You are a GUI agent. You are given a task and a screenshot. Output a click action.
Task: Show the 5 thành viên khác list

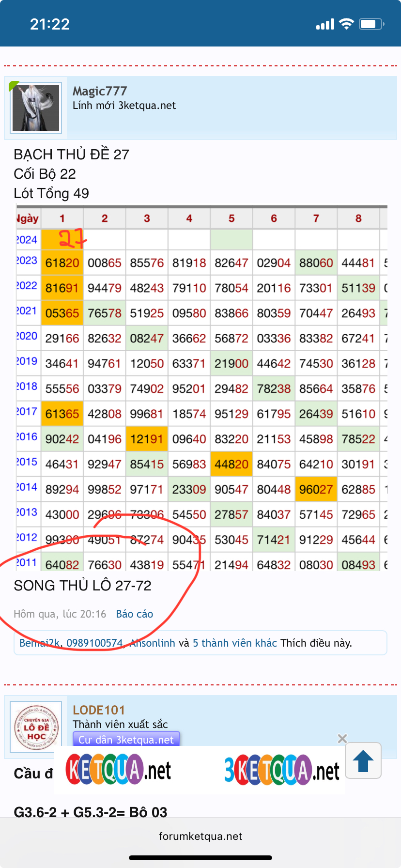coord(234,643)
